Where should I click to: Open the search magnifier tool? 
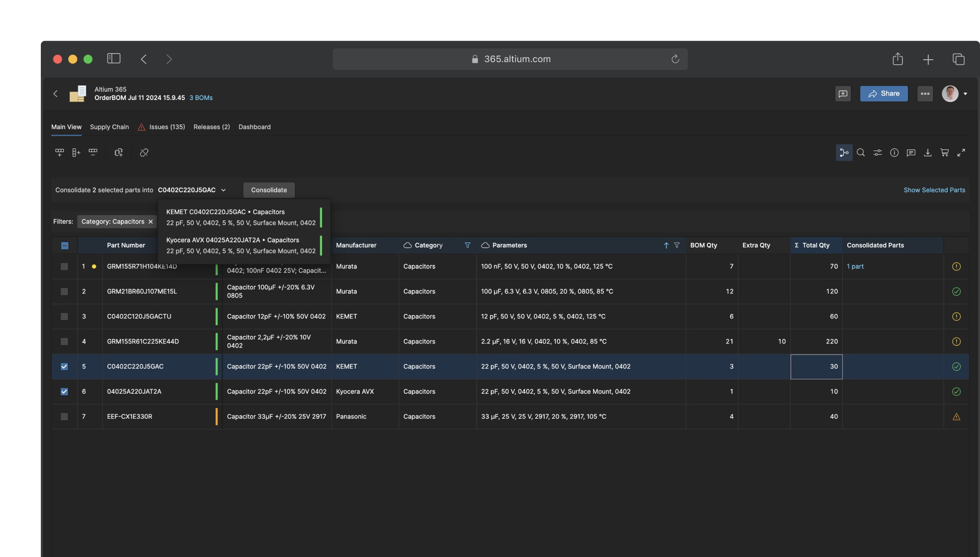[861, 153]
